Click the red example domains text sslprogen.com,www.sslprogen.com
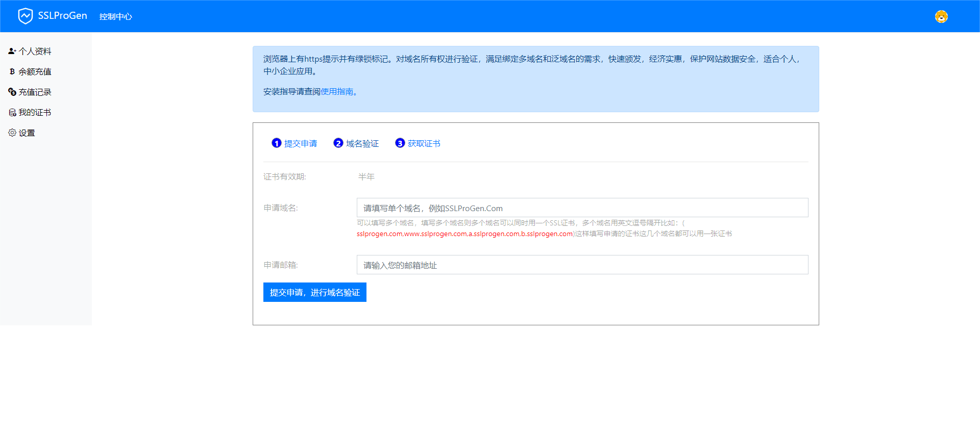The height and width of the screenshot is (437, 980). click(465, 234)
